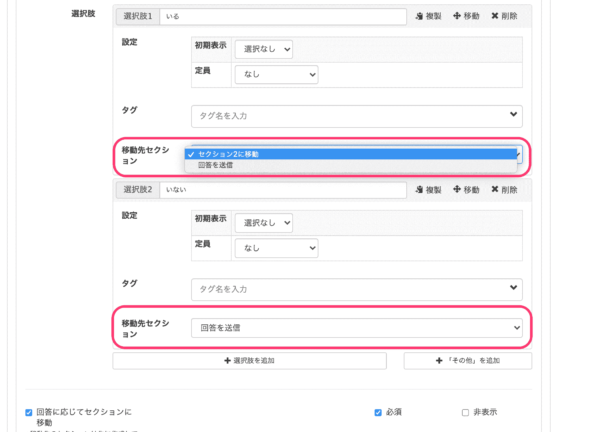Viewport: 600px width, 432px height.
Task: Open 定員 dropdown for 選択肢2
Action: pos(276,248)
